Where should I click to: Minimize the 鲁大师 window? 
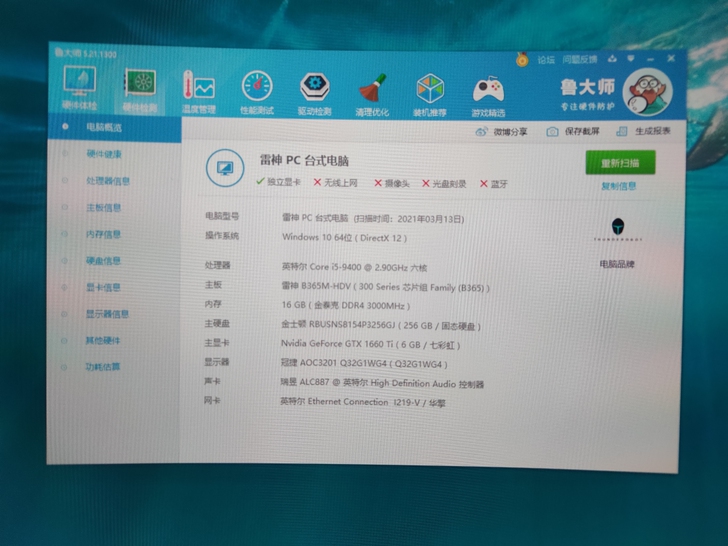pyautogui.click(x=650, y=59)
